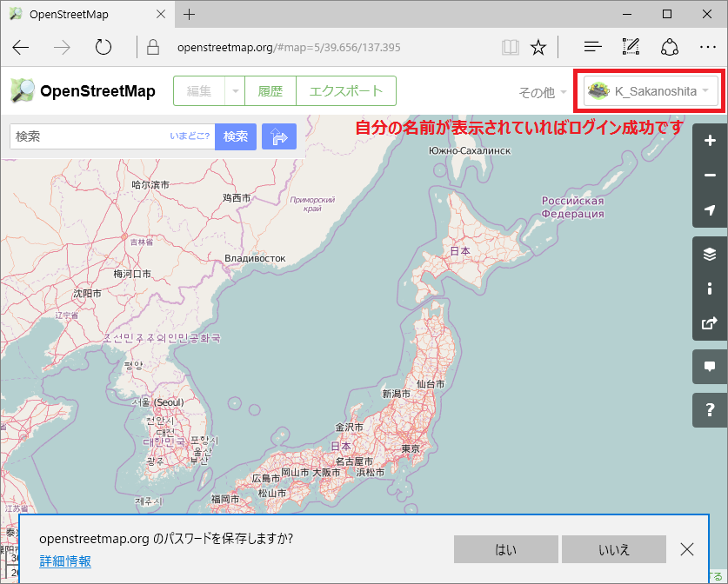Make a web note
The image size is (728, 584).
pyautogui.click(x=631, y=47)
